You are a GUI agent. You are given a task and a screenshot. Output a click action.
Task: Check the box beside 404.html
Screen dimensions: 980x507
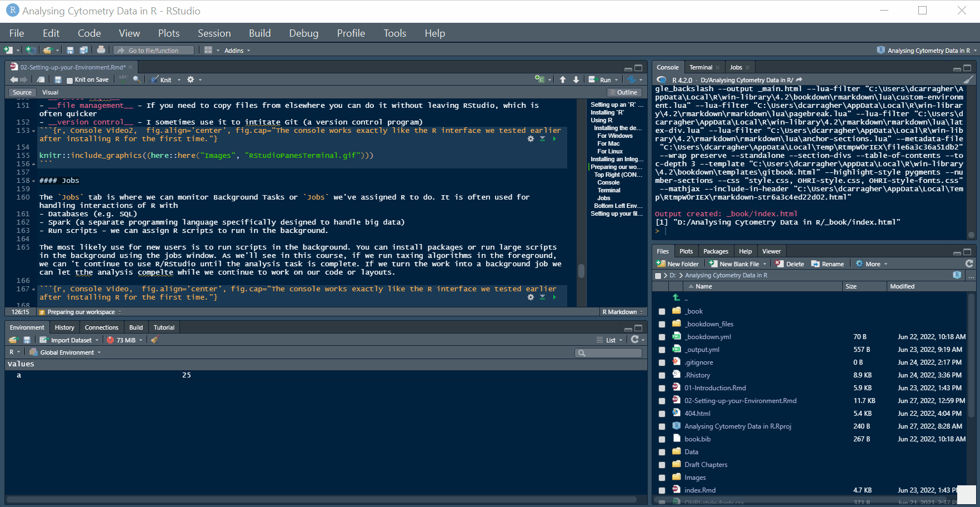click(662, 414)
